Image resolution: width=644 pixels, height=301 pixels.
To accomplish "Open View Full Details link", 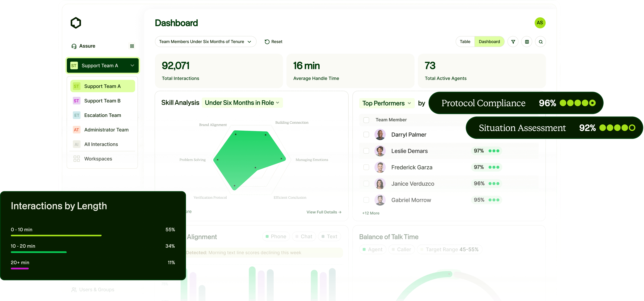I will (324, 212).
